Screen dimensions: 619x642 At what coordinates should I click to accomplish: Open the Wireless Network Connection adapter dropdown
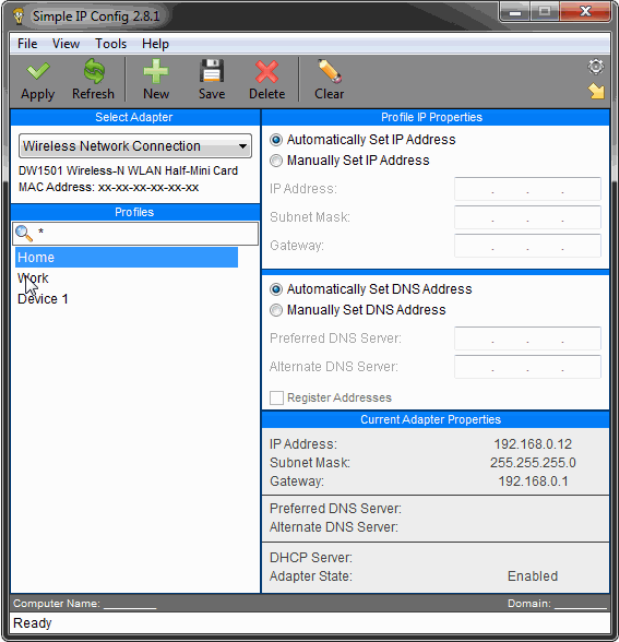[135, 146]
